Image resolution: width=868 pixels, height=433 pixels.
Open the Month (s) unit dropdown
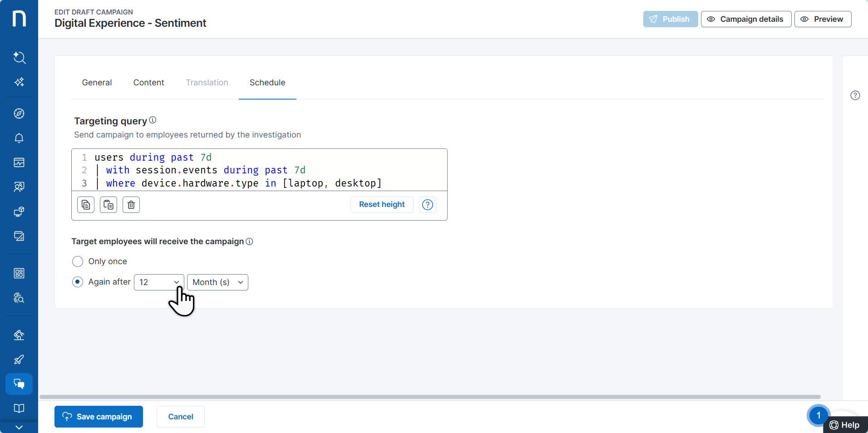[217, 282]
